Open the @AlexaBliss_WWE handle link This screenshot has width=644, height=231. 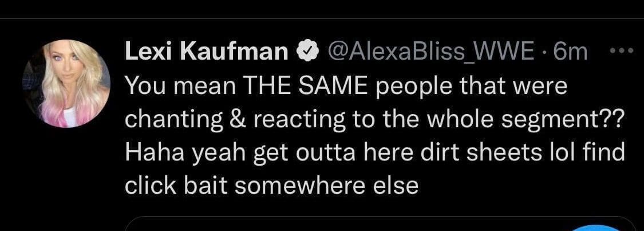pyautogui.click(x=430, y=53)
